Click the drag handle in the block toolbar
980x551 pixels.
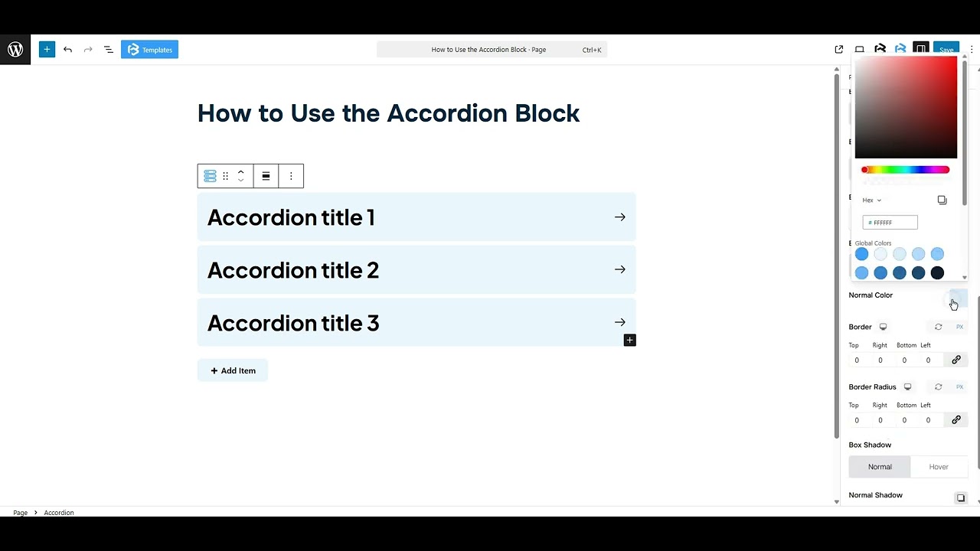click(x=225, y=176)
